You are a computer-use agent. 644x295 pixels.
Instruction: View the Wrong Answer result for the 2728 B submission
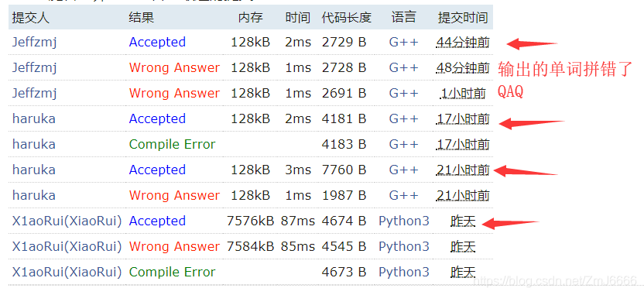174,68
